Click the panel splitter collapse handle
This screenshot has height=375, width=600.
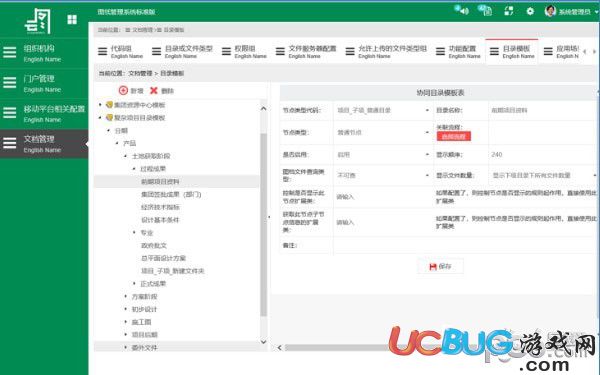269,217
